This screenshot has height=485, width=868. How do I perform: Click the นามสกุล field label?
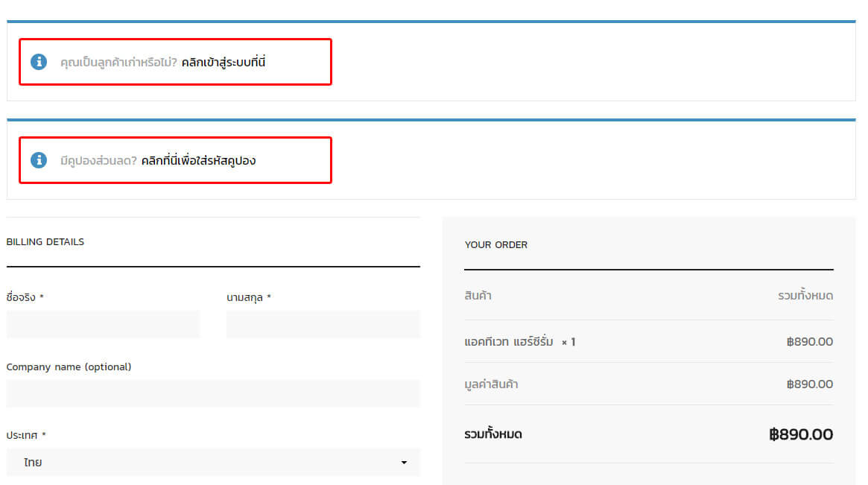pos(244,297)
